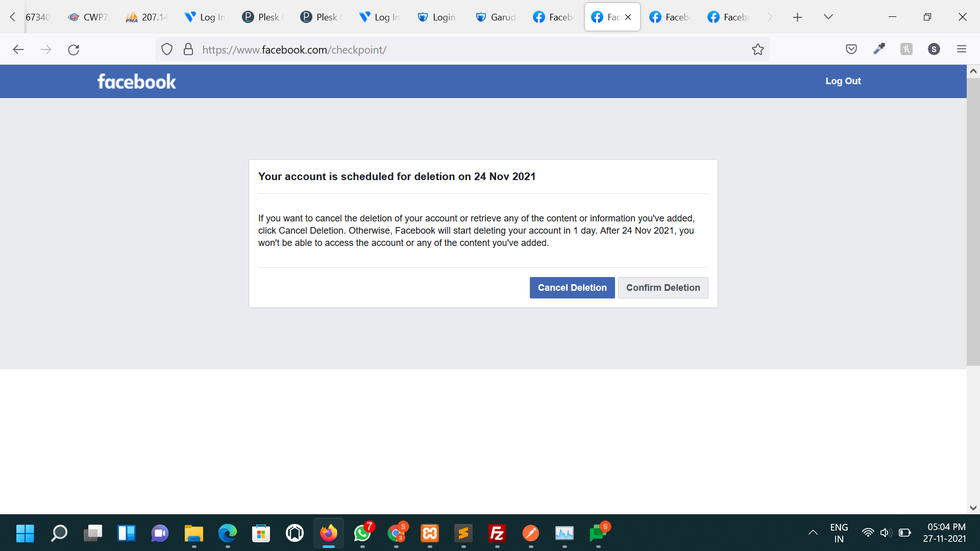
Task: Switch to the CWP7 tab
Action: 89,17
